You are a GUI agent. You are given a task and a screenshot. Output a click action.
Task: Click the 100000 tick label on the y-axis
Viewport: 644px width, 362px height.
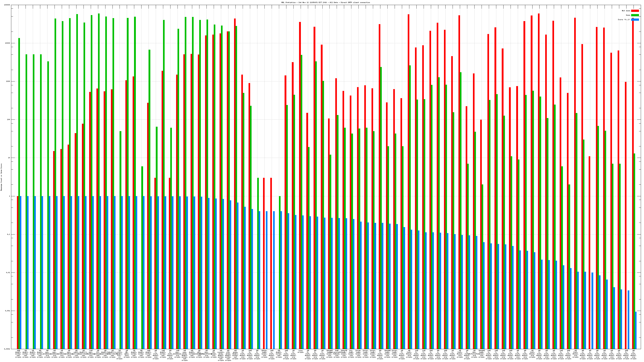[x=7, y=5]
